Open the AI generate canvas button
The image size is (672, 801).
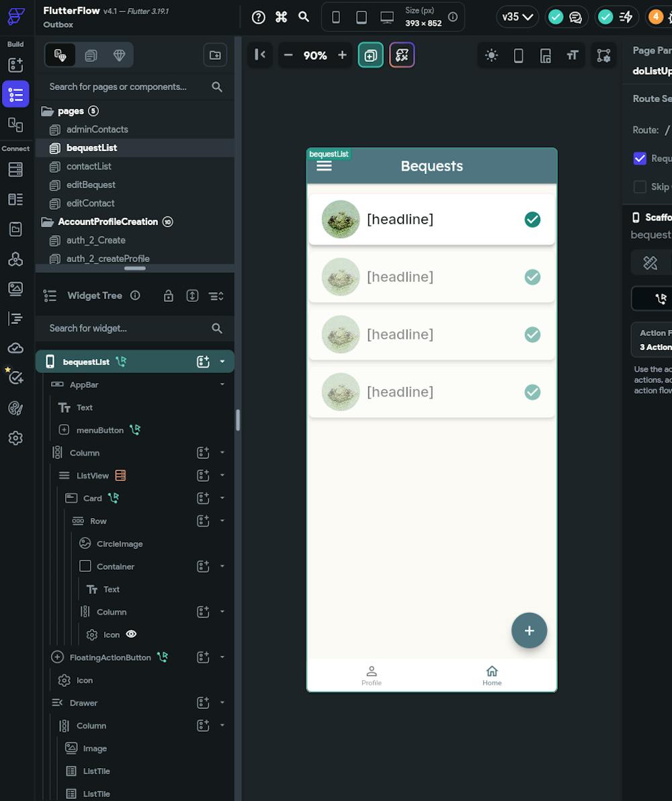(402, 55)
